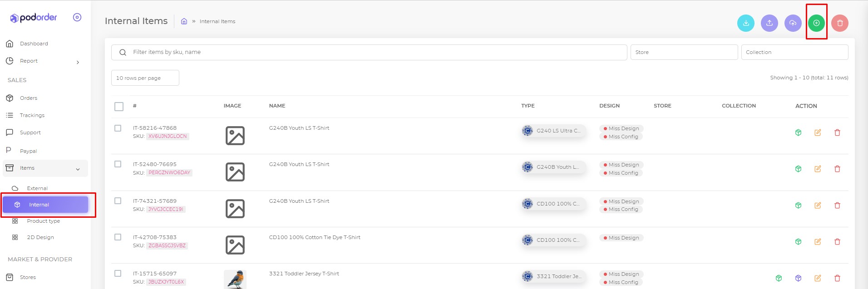The height and width of the screenshot is (289, 868).
Task: Click the G240 LS Ultra C... type badge
Action: click(x=553, y=131)
